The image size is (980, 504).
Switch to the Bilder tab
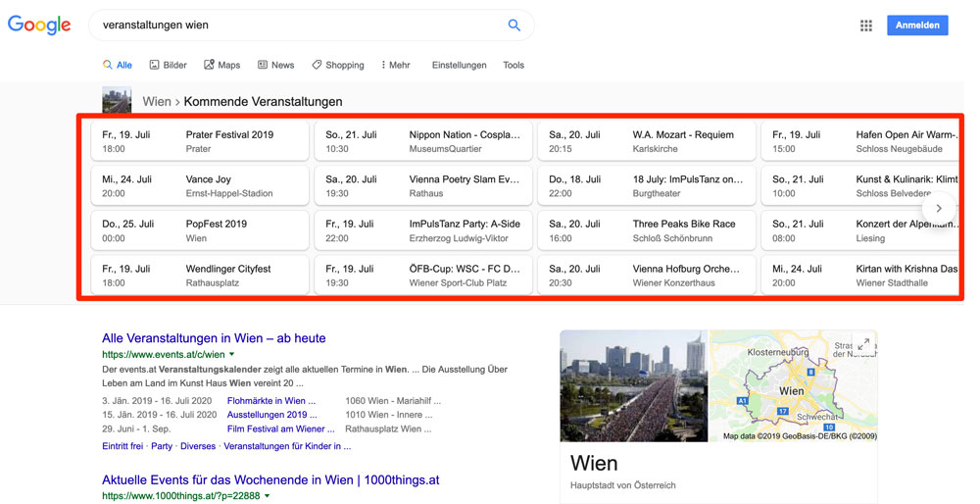(x=169, y=65)
